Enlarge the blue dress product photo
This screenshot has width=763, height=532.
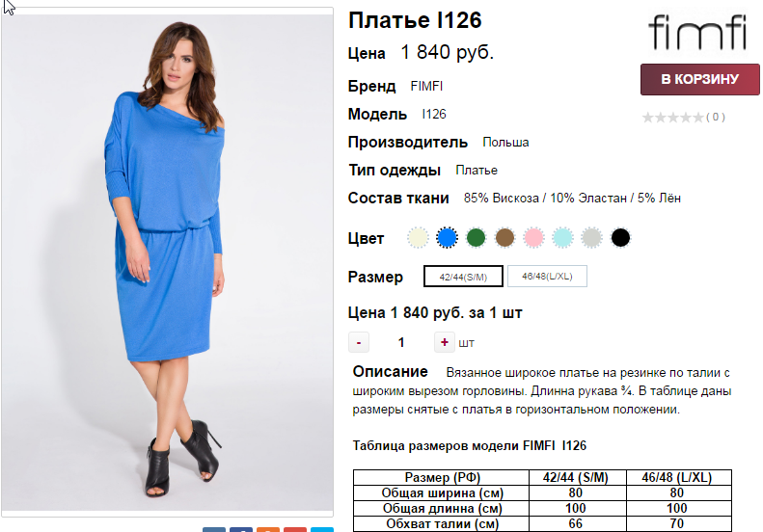tap(168, 261)
